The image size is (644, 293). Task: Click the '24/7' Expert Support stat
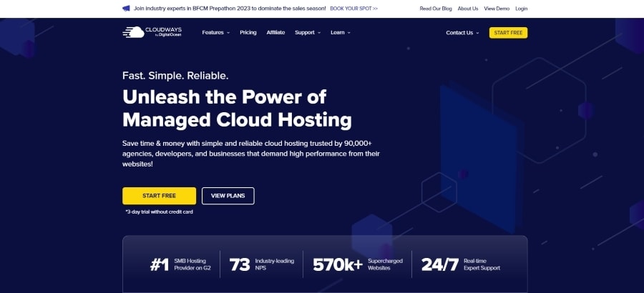tap(461, 264)
